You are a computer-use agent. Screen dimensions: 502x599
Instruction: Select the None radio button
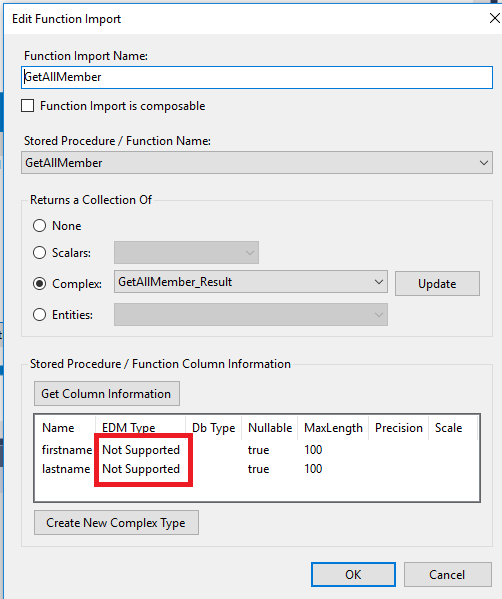click(39, 226)
